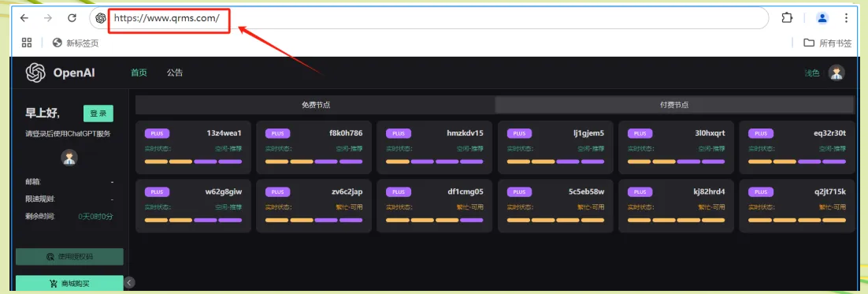The width and height of the screenshot is (868, 294).
Task: Open the apps grid icon in bookmarks bar
Action: coord(27,43)
